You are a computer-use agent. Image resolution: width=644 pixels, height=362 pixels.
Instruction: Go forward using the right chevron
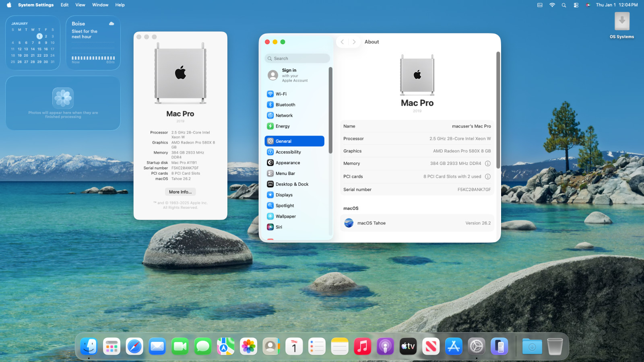click(354, 42)
